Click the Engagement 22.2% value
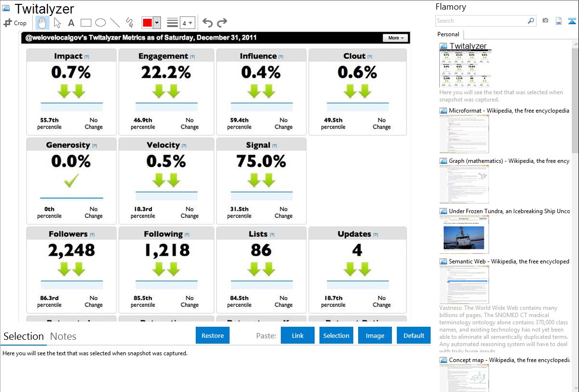This screenshot has height=392, width=579. (x=166, y=72)
